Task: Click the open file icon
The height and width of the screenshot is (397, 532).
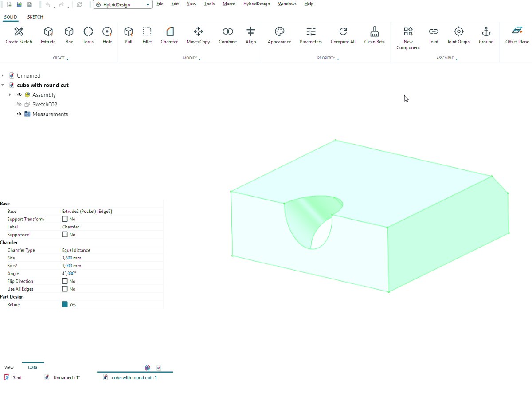Action: 19,4
